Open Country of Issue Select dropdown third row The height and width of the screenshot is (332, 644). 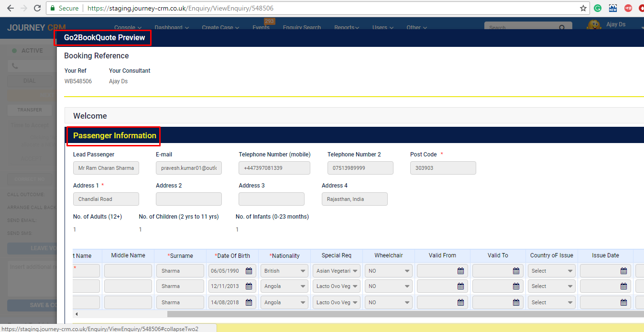(552, 302)
